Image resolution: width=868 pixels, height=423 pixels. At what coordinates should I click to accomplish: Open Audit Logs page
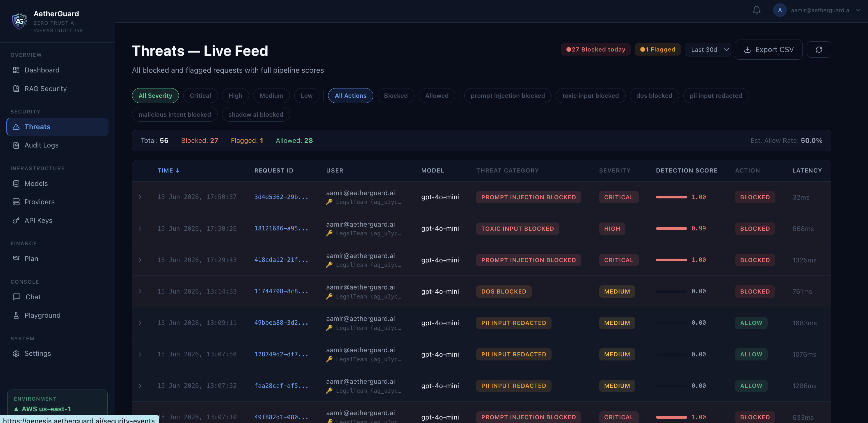[x=57, y=145]
